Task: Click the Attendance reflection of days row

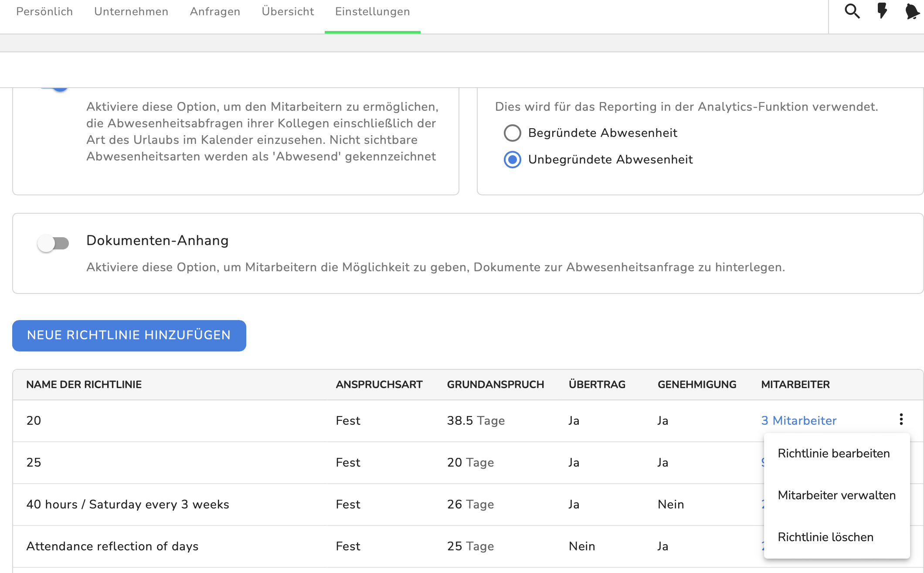Action: [x=112, y=546]
